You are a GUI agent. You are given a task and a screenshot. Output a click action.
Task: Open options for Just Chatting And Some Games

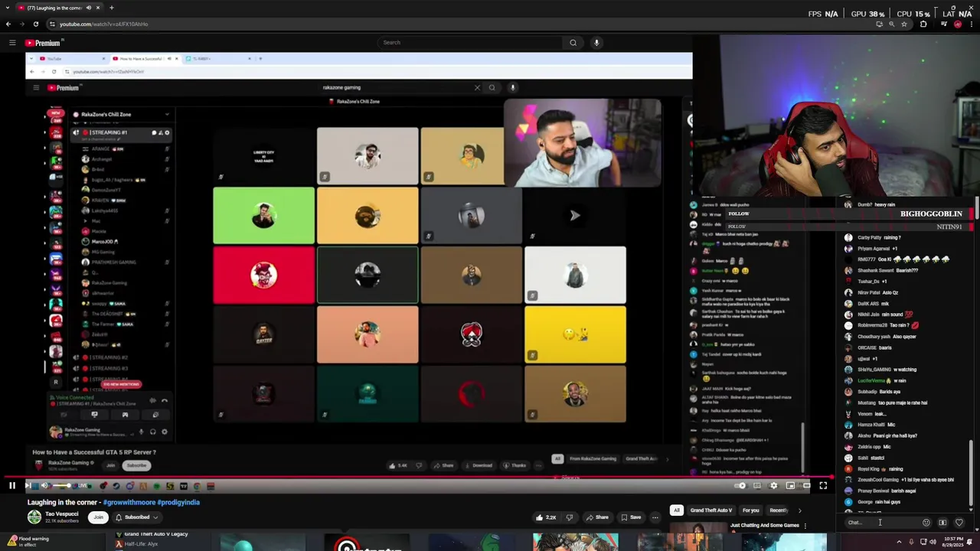(805, 526)
